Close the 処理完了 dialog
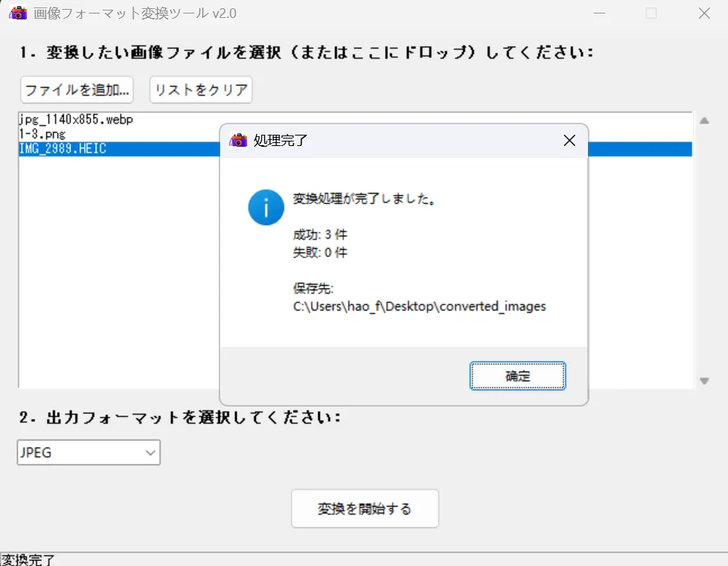 [x=569, y=141]
